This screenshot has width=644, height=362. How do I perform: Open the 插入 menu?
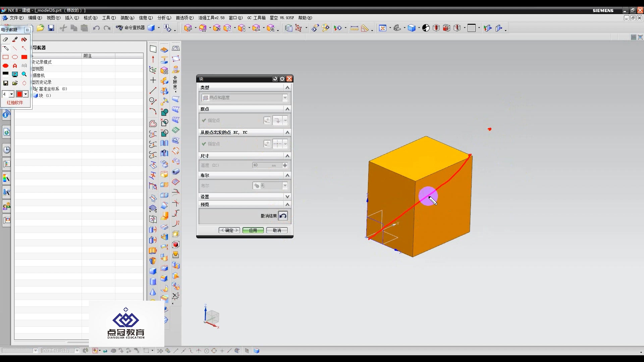pyautogui.click(x=72, y=18)
